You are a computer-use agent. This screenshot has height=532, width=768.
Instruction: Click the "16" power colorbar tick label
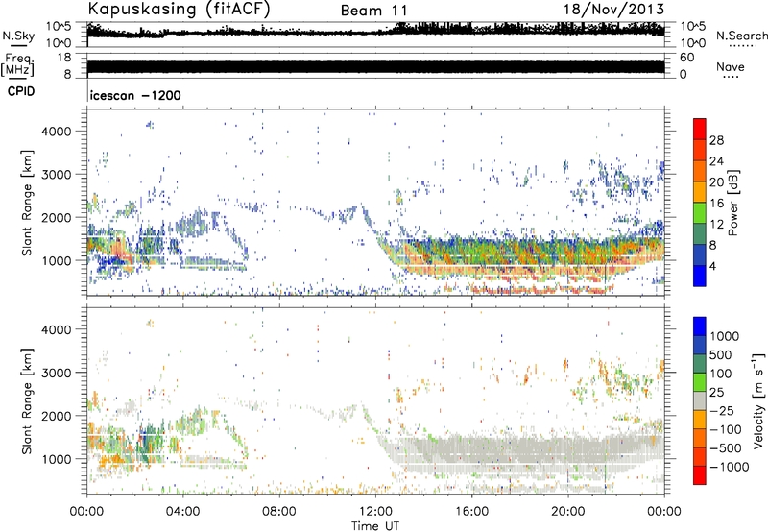716,204
